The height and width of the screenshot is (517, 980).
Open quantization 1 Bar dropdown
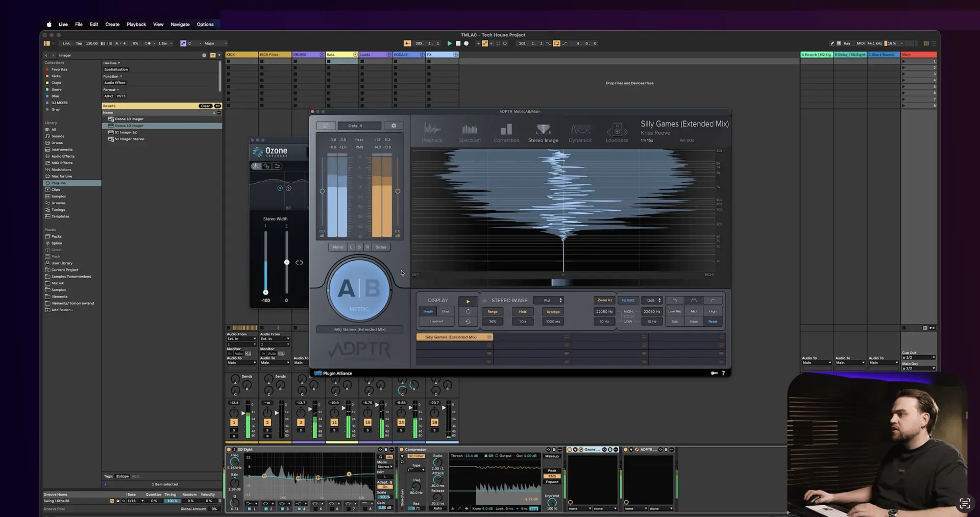164,43
